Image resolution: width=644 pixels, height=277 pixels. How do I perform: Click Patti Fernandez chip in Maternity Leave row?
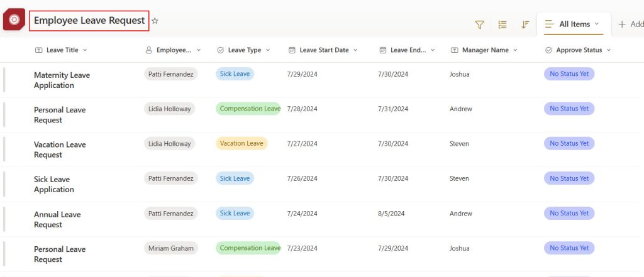coord(171,74)
